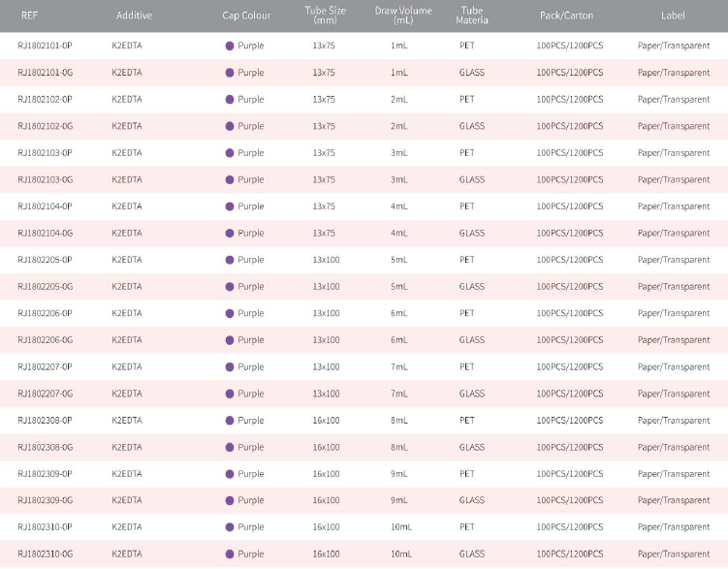Viewport: 728px width, 569px height.
Task: Click the purple dot beside RJ1802308-0P
Action: pos(229,421)
